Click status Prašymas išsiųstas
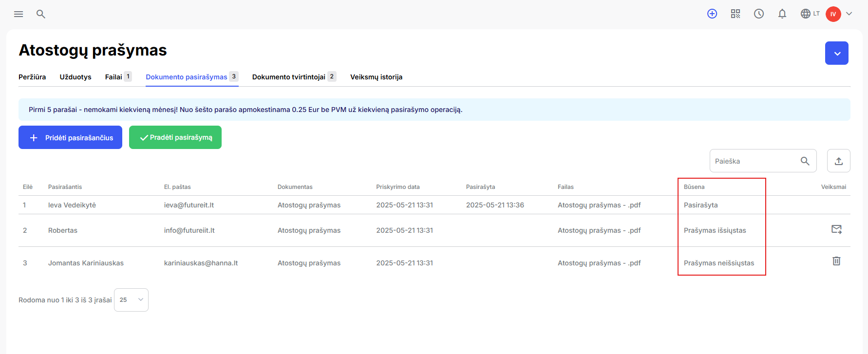 (x=715, y=230)
